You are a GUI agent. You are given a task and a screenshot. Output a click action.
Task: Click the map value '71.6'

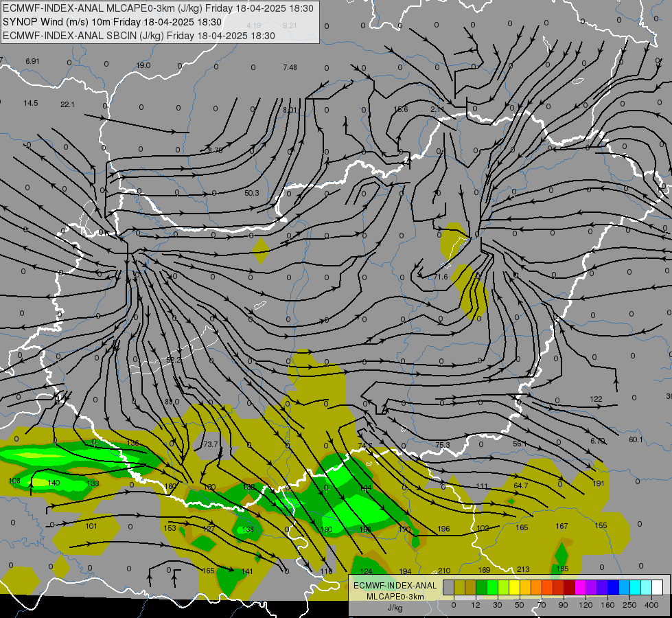(441, 277)
